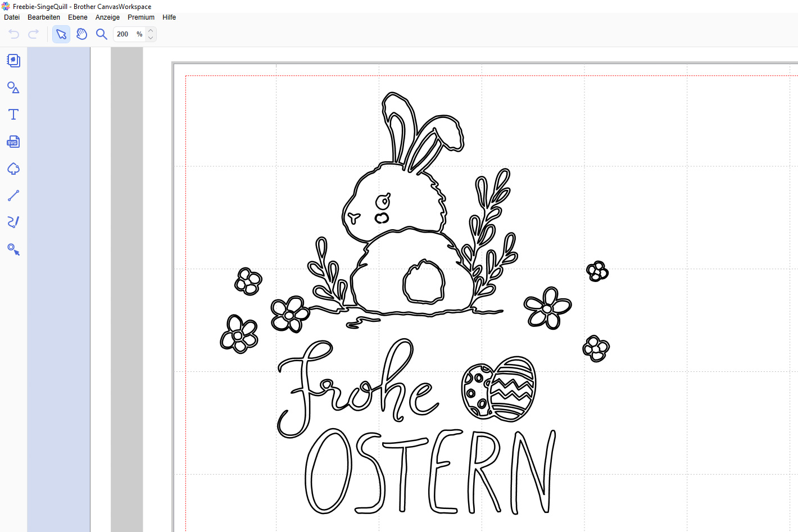This screenshot has height=532, width=798.
Task: Open the Ebene menu
Action: pos(78,17)
